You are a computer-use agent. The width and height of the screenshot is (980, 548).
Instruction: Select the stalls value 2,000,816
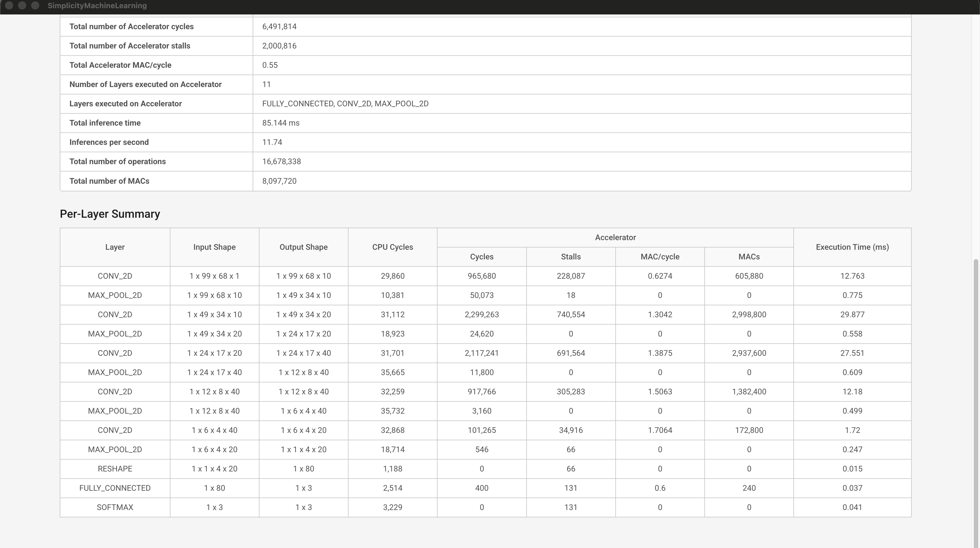click(279, 46)
